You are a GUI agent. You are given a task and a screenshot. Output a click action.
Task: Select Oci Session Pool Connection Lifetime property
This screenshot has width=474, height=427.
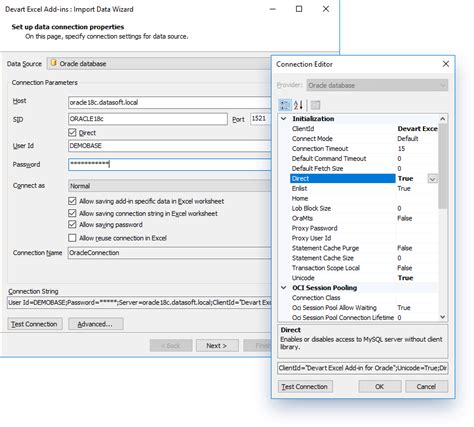(x=364, y=317)
